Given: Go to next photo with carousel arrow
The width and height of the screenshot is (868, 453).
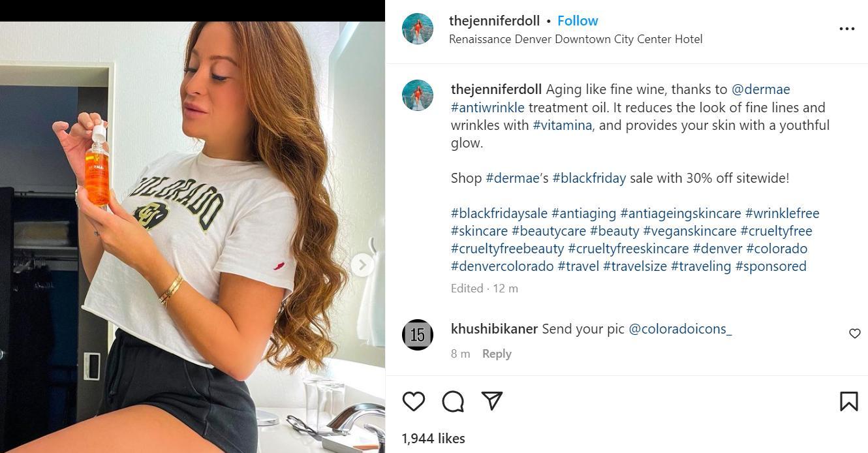Looking at the screenshot, I should [362, 264].
